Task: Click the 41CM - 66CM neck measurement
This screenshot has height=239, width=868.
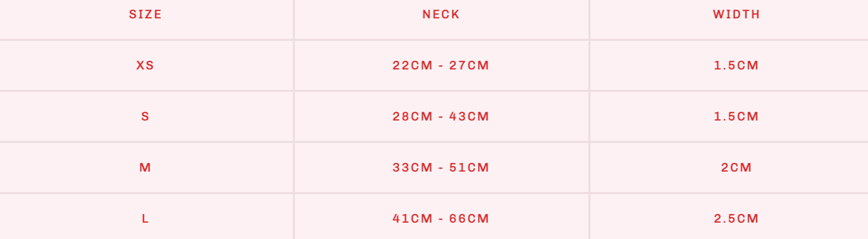Action: click(441, 219)
